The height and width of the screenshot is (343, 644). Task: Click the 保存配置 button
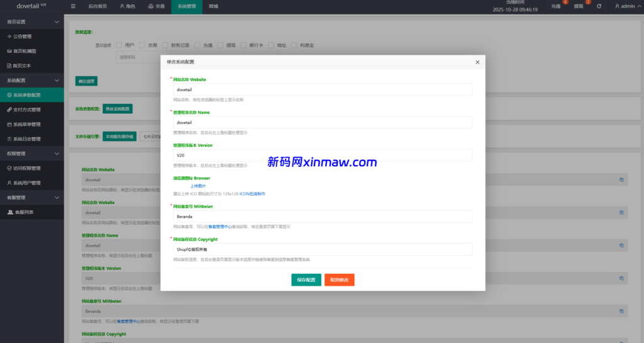click(306, 279)
